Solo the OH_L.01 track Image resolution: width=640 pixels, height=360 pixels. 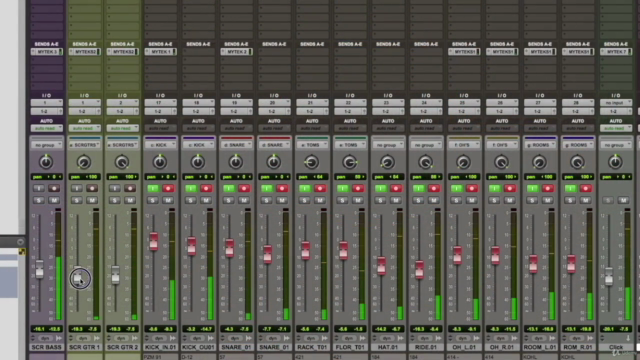[457, 200]
